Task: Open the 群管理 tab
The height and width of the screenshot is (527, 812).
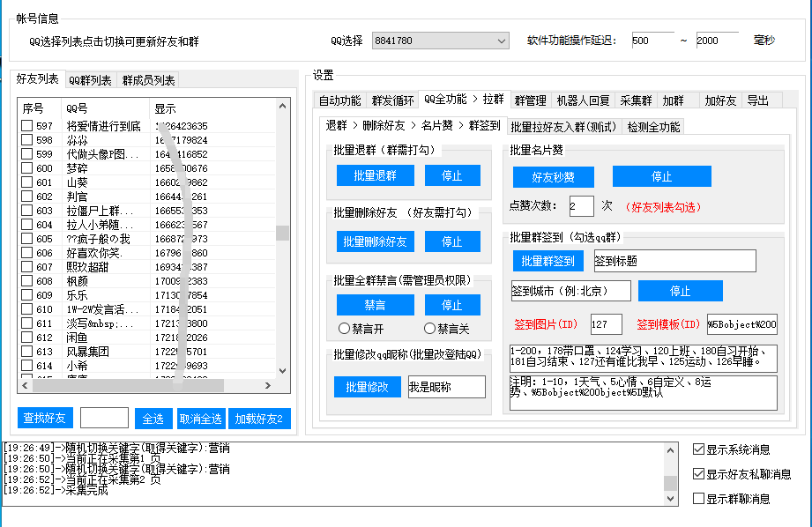Action: coord(530,100)
